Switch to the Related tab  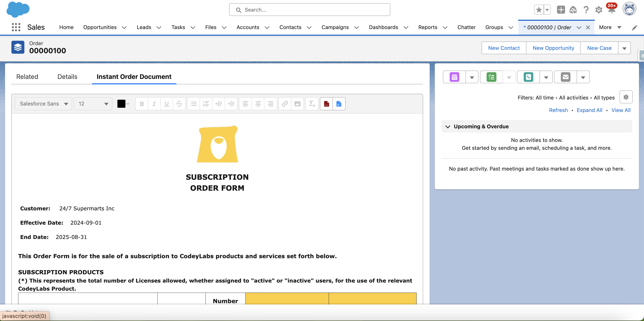click(27, 77)
